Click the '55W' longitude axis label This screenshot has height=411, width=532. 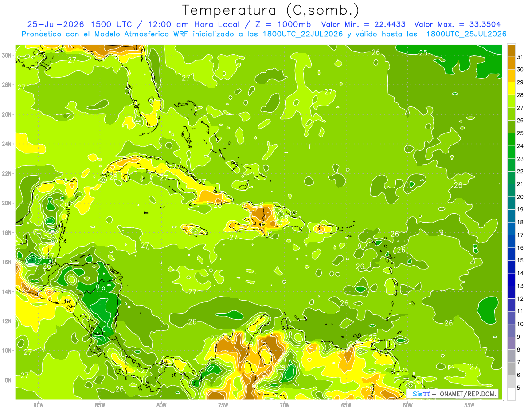469,405
